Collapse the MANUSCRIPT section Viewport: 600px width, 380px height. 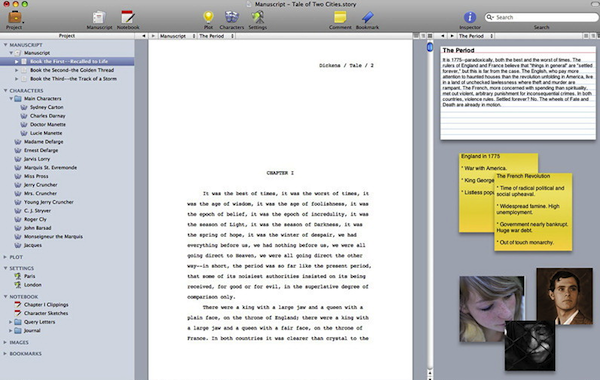click(x=5, y=45)
